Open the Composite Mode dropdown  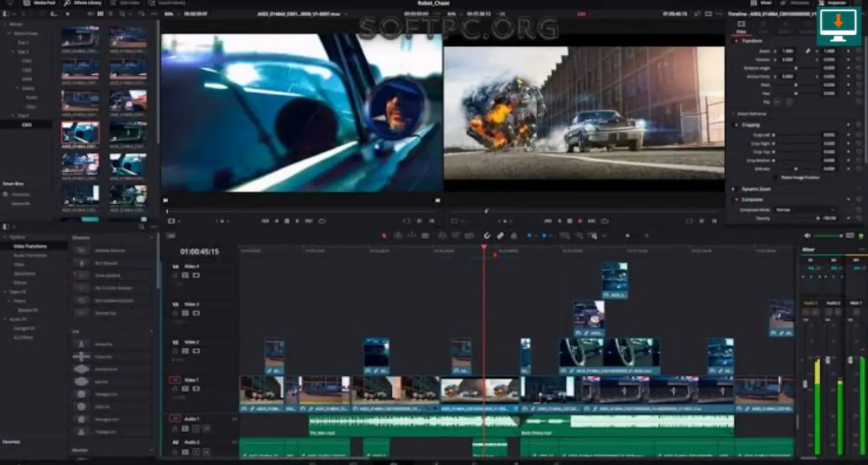pos(805,210)
